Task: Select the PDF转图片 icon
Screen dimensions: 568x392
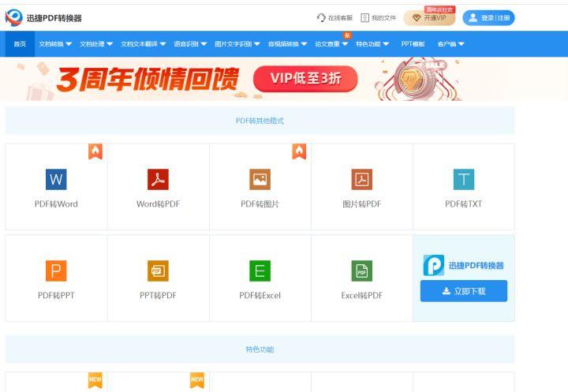Action: (260, 180)
